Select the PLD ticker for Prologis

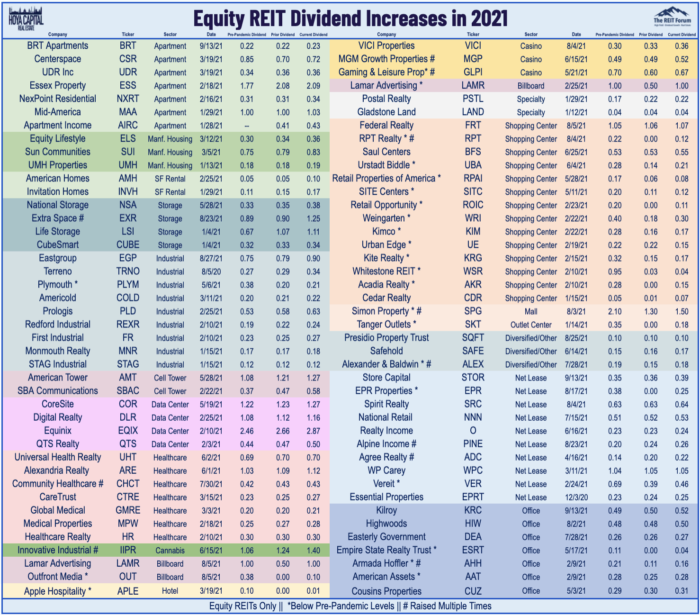[x=128, y=311]
